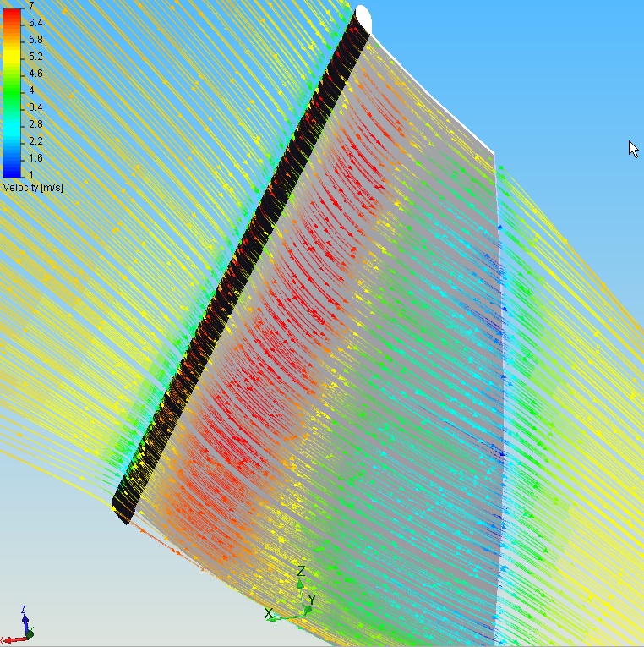Click the Y label of the model coordinate system

coord(312,600)
